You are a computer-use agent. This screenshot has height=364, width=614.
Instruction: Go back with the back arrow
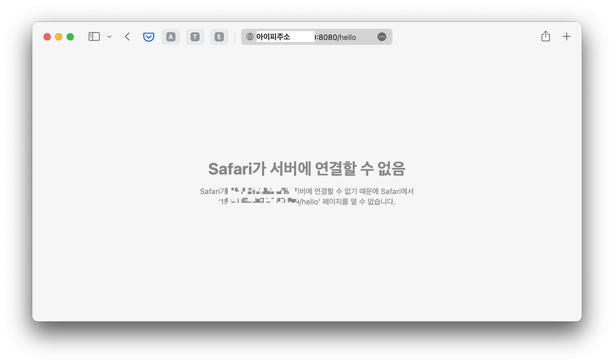click(127, 37)
